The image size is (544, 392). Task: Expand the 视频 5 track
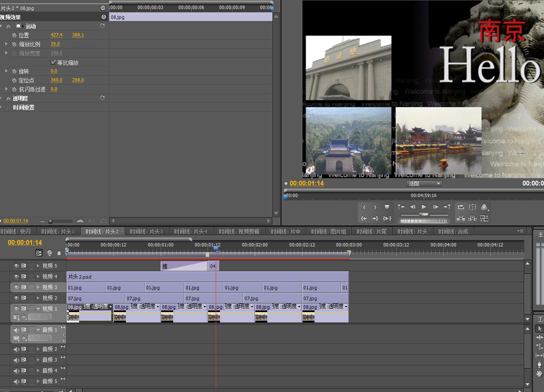point(38,266)
